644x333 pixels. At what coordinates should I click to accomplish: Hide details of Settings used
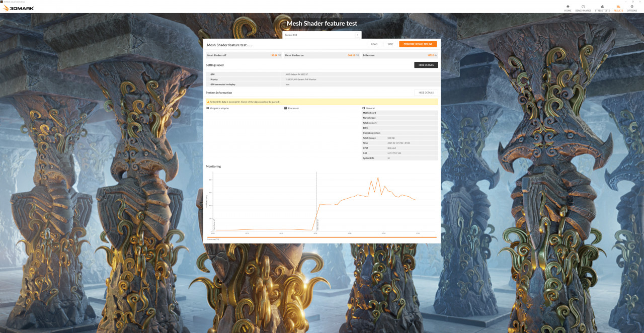pyautogui.click(x=426, y=65)
